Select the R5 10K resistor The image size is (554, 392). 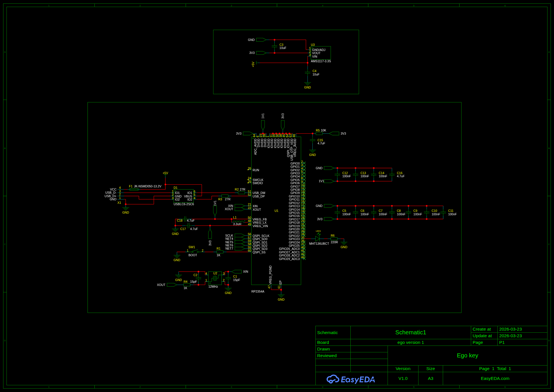[x=319, y=133]
